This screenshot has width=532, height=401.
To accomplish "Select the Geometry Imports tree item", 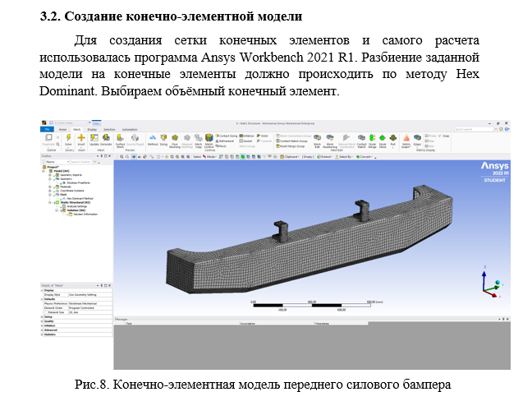I will pos(71,175).
